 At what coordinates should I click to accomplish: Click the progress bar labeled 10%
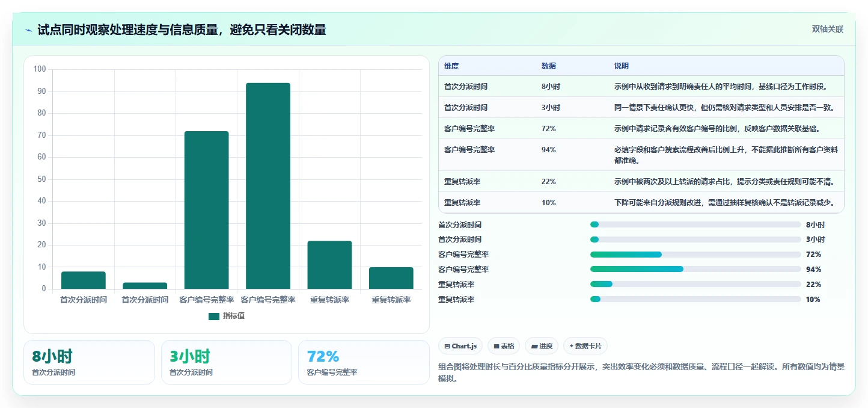tap(695, 300)
